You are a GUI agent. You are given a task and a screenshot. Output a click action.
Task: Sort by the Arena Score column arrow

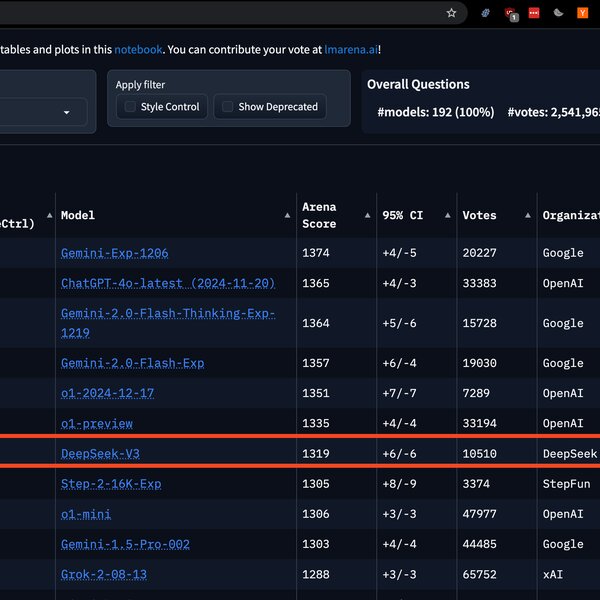(x=367, y=215)
